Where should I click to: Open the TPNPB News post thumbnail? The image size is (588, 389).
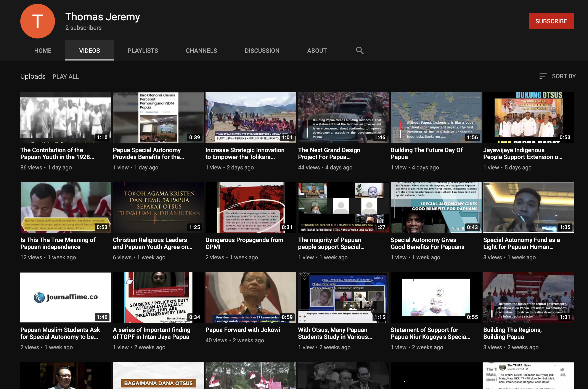click(529, 375)
